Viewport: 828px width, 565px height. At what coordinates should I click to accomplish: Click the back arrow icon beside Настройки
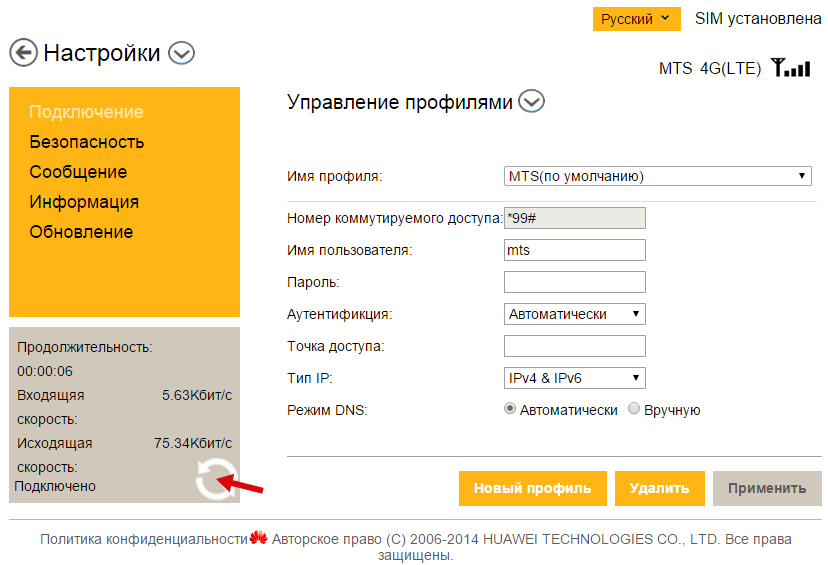(23, 53)
